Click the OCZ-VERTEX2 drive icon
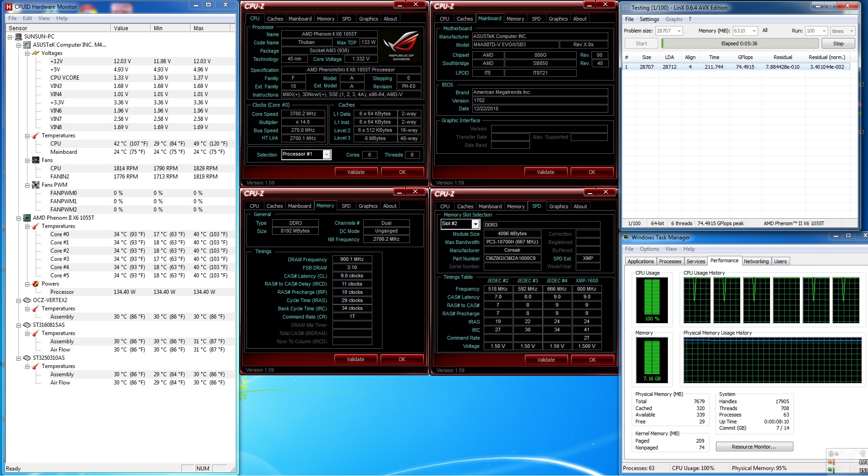This screenshot has width=868, height=476. (27, 300)
